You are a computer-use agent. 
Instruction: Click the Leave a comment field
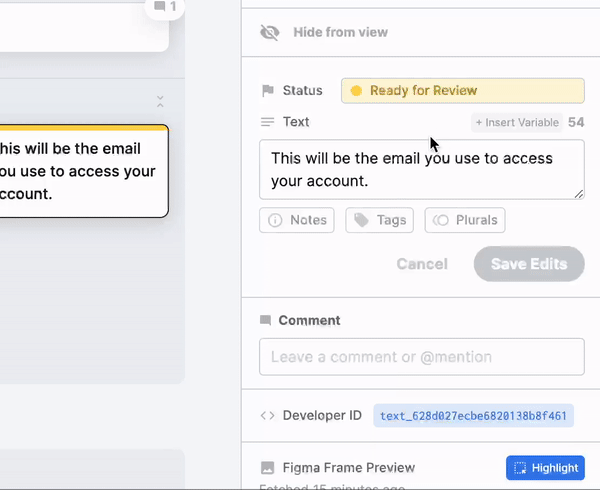(x=421, y=357)
